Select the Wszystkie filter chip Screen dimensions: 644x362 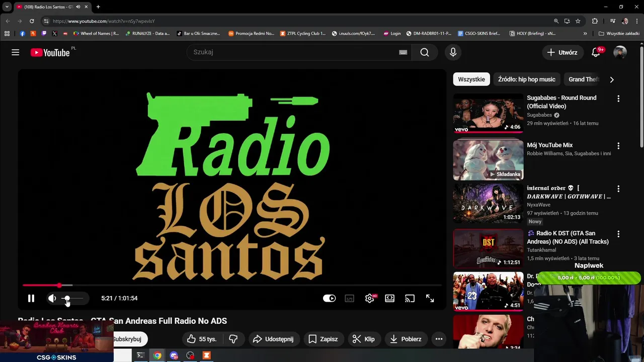pyautogui.click(x=471, y=79)
